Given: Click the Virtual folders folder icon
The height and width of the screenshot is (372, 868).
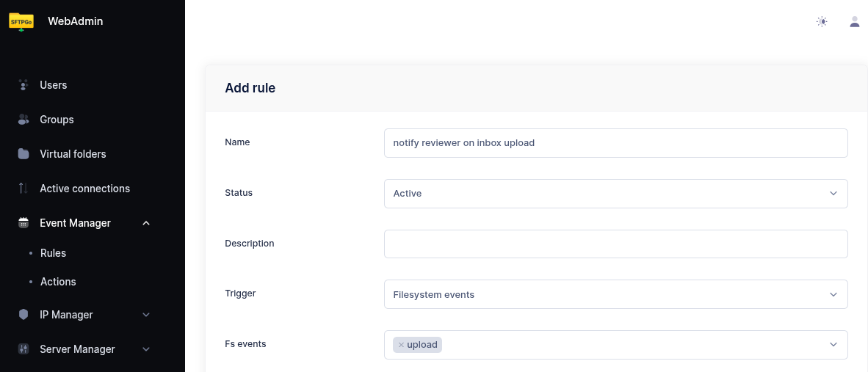Looking at the screenshot, I should pyautogui.click(x=23, y=154).
